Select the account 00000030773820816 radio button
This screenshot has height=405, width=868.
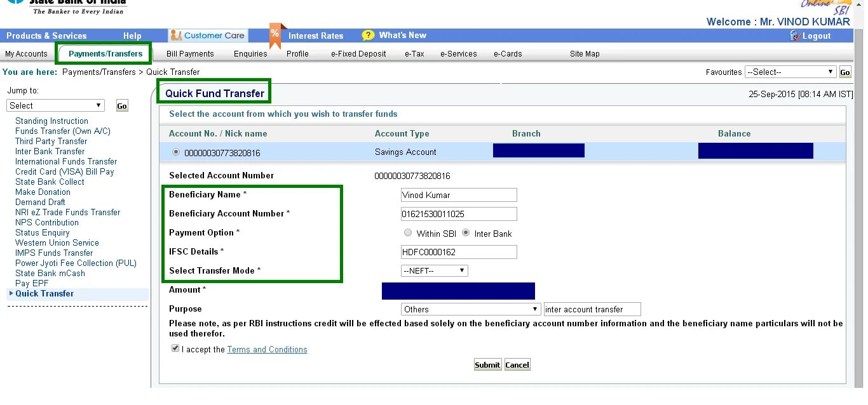pyautogui.click(x=176, y=152)
